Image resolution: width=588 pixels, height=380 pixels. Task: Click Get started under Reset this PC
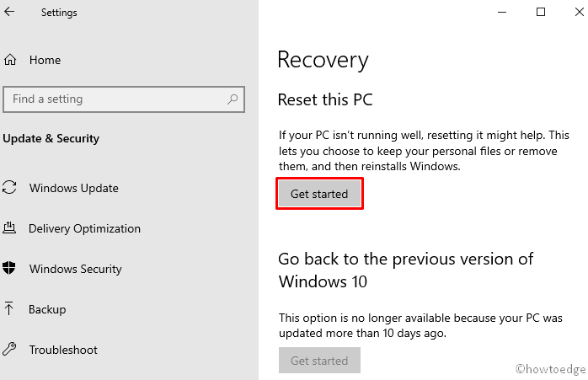319,194
